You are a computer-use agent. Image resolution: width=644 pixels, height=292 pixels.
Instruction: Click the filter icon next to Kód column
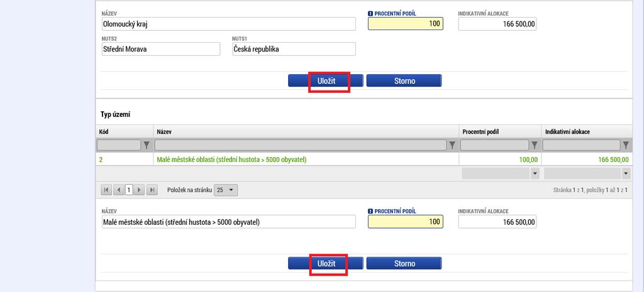(147, 145)
